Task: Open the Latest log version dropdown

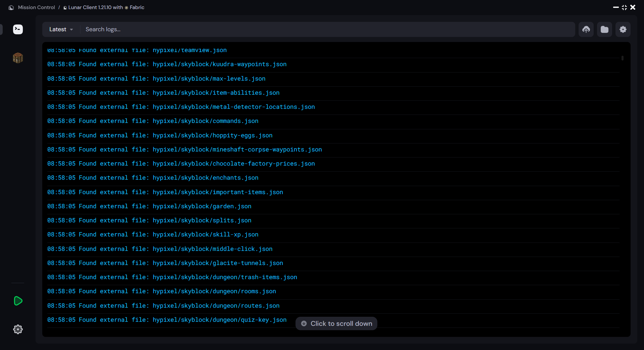Action: 61,29
